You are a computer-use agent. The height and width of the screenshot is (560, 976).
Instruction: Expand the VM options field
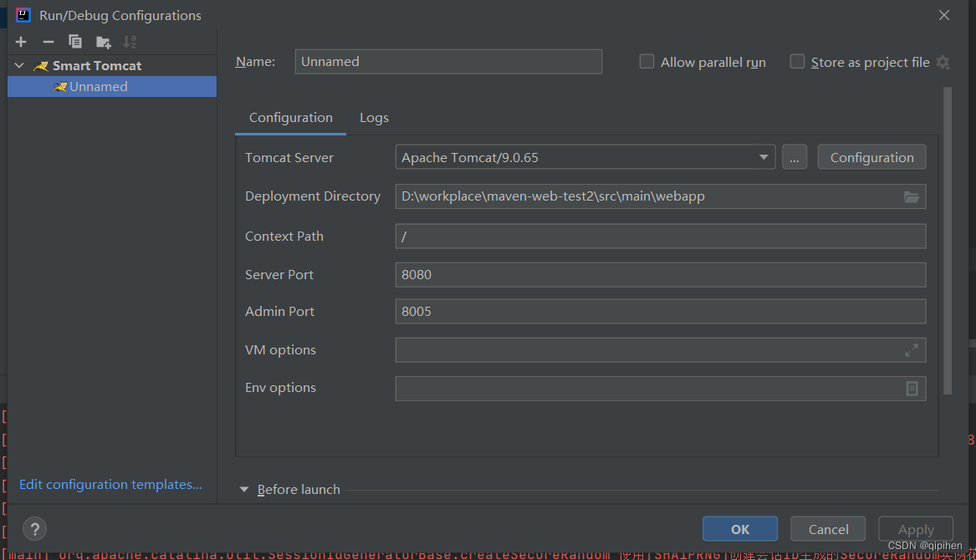[912, 350]
